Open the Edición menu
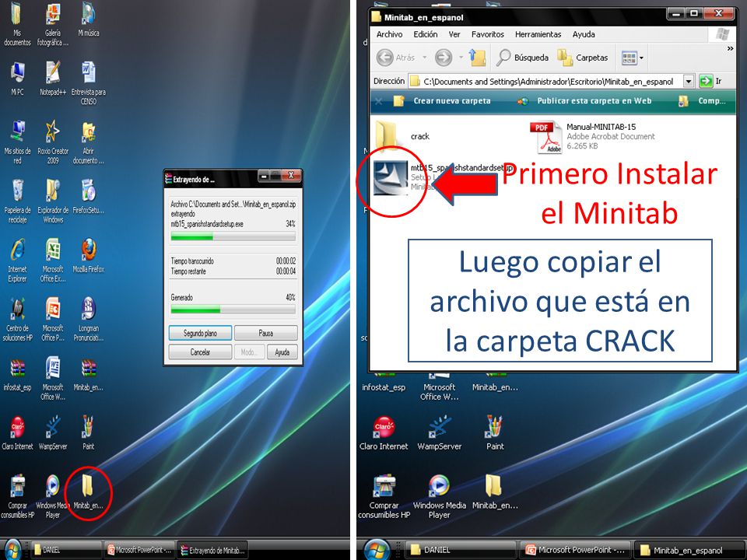747x560 pixels. [x=426, y=34]
